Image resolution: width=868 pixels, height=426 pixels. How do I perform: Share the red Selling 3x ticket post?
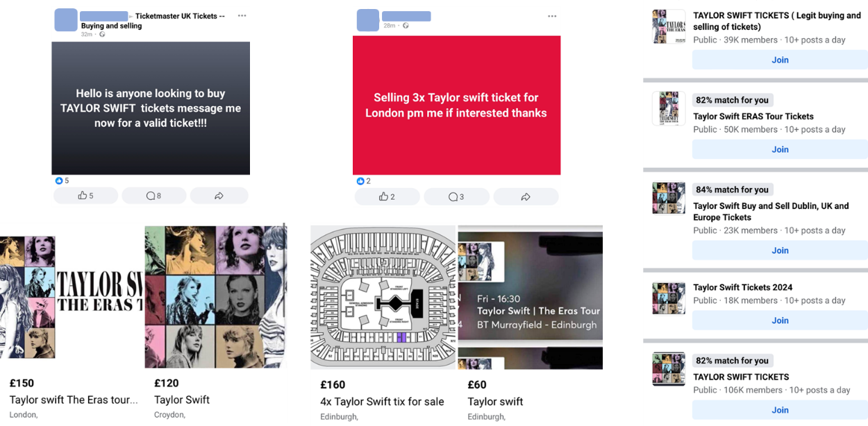(x=526, y=197)
